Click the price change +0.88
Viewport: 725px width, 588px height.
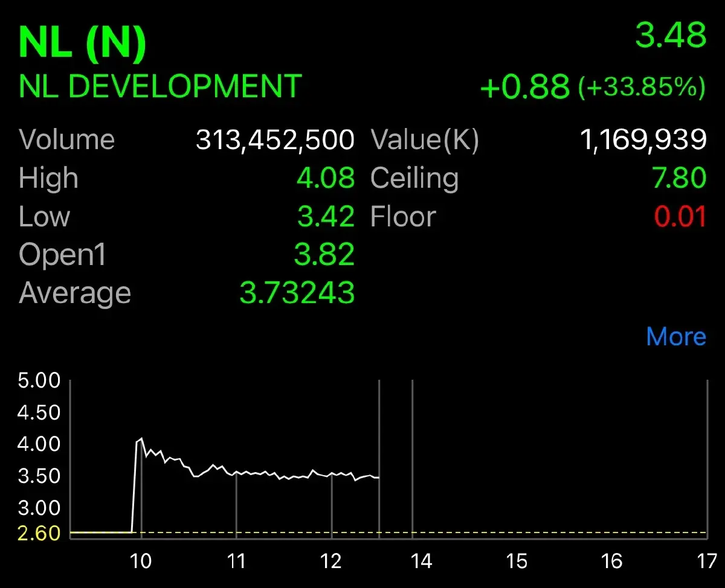coord(525,88)
